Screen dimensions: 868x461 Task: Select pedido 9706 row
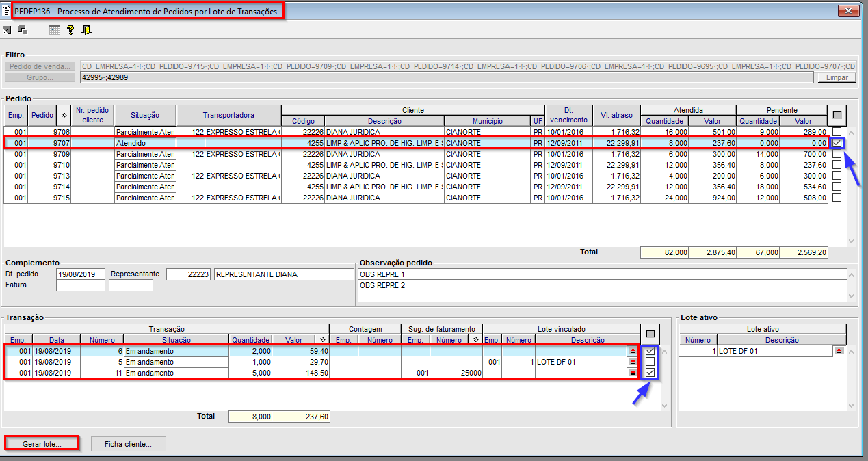[416, 132]
